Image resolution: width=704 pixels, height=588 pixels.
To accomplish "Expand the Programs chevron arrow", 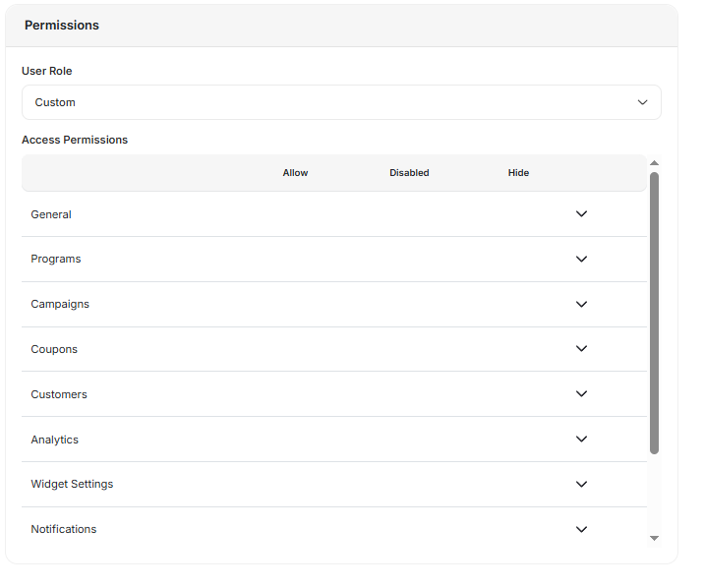I will [581, 260].
